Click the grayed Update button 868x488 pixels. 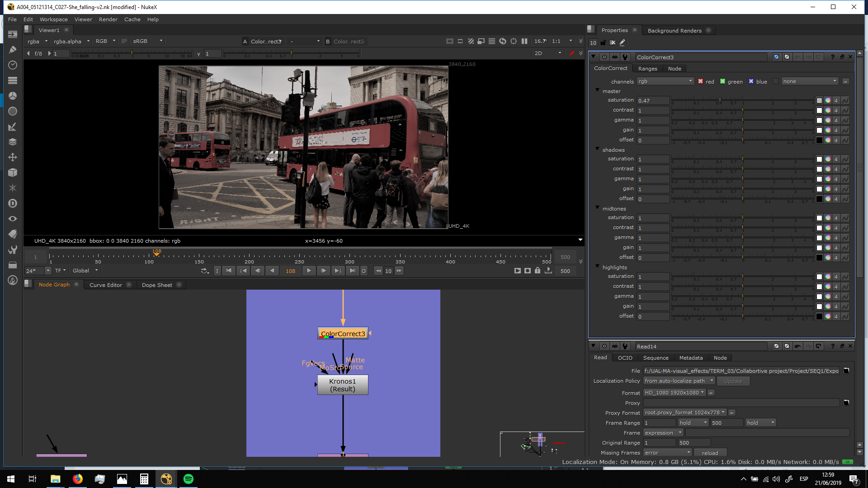pos(733,381)
